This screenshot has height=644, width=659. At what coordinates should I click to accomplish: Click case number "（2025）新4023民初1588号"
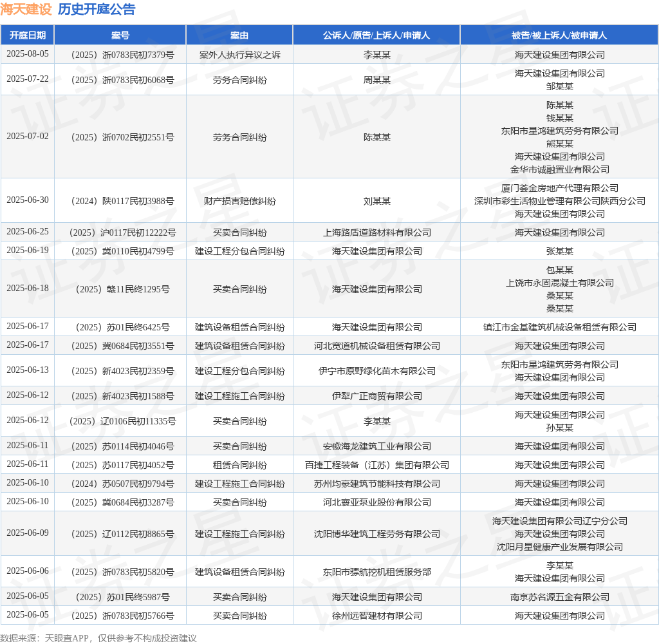point(120,396)
